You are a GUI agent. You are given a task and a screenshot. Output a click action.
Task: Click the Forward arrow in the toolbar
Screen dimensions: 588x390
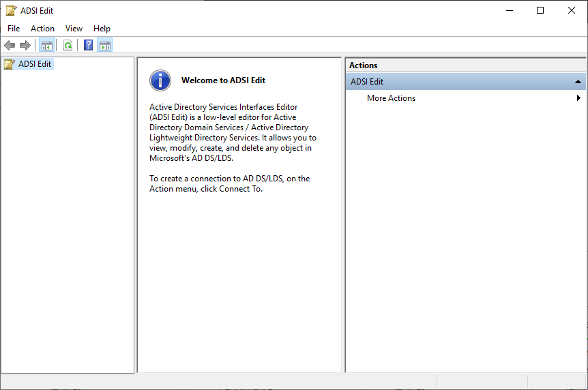[25, 46]
